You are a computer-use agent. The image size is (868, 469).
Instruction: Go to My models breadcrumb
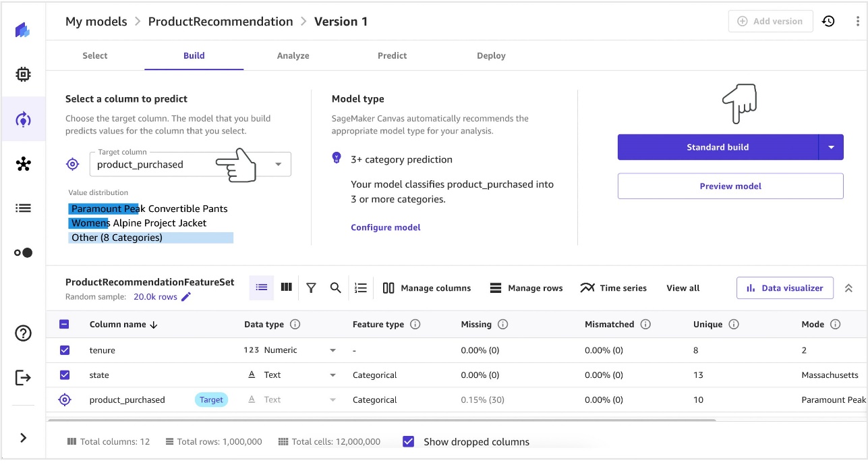[x=96, y=22]
